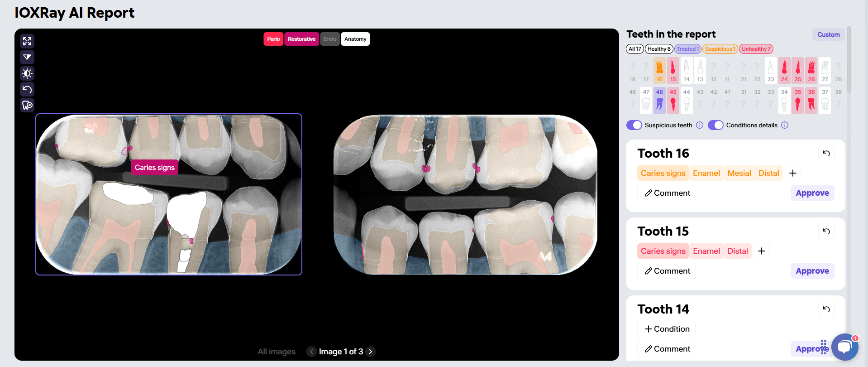Click the invert/sharpen triangle icon
This screenshot has height=367, width=868.
click(x=27, y=57)
